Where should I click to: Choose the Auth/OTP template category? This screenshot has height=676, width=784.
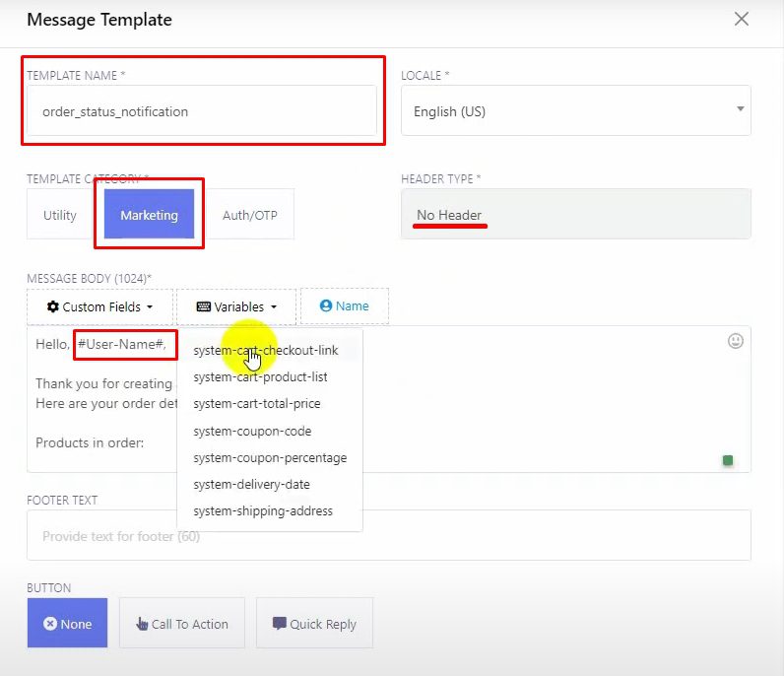tap(250, 215)
